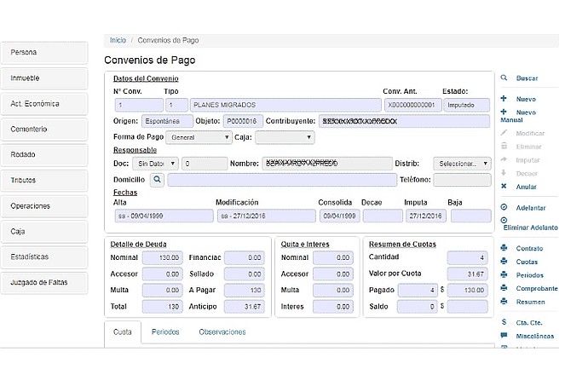588x392 pixels.
Task: Open the Distrib Seleccionar dropdown
Action: click(462, 164)
